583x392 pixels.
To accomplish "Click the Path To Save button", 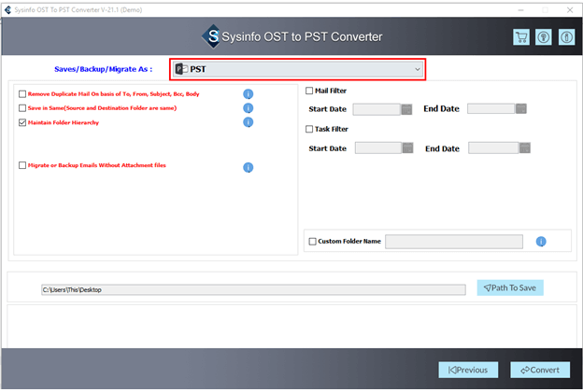I will point(510,288).
